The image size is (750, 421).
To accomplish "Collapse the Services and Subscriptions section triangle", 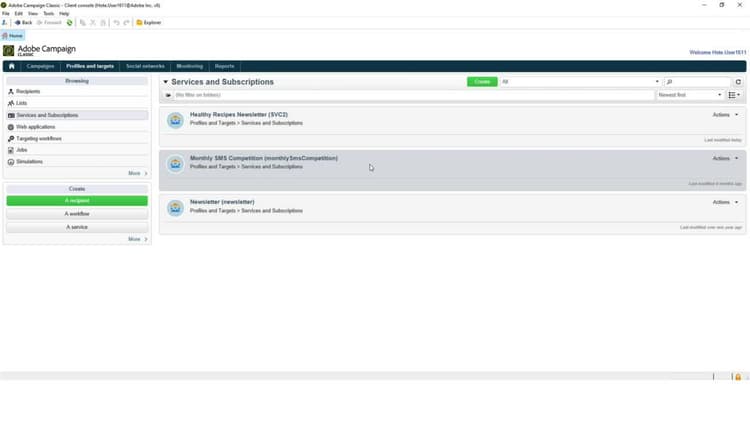I will [x=165, y=82].
